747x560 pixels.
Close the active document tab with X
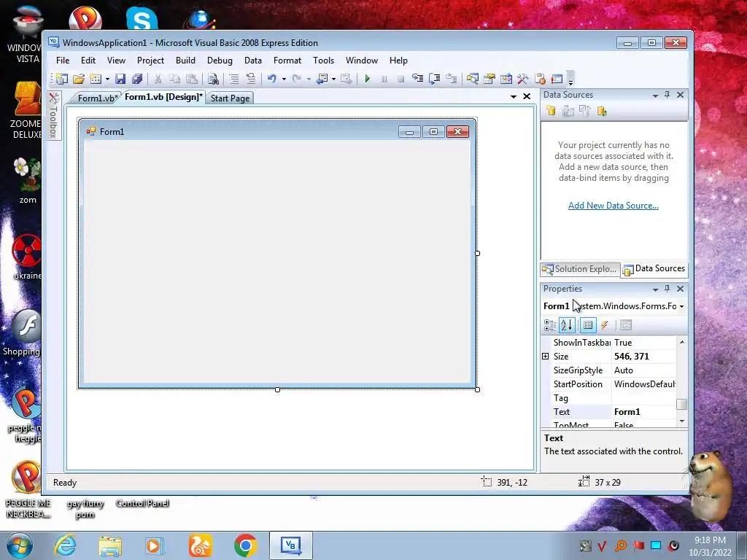pos(527,97)
